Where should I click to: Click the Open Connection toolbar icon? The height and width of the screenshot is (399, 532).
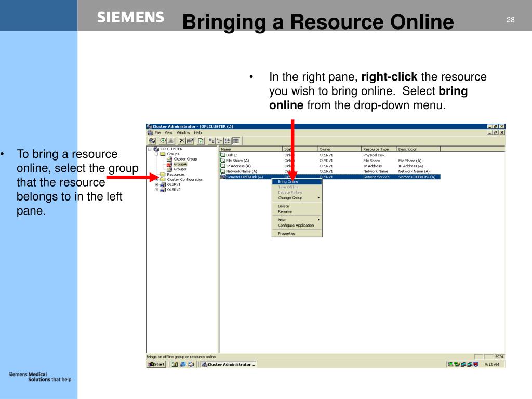pos(152,141)
